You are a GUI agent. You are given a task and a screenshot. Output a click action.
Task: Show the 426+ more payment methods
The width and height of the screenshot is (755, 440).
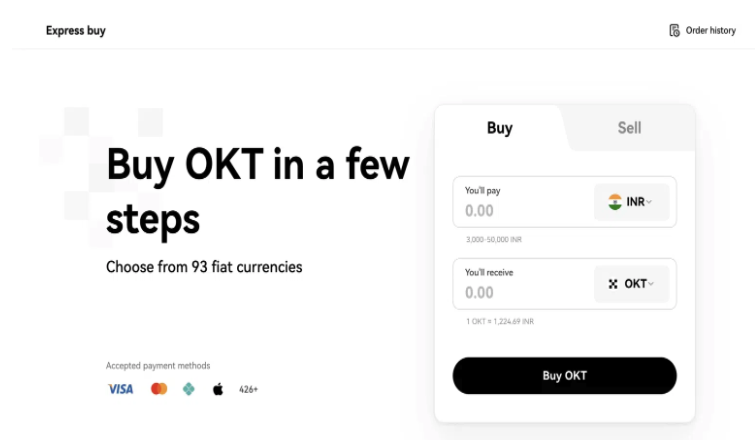249,389
